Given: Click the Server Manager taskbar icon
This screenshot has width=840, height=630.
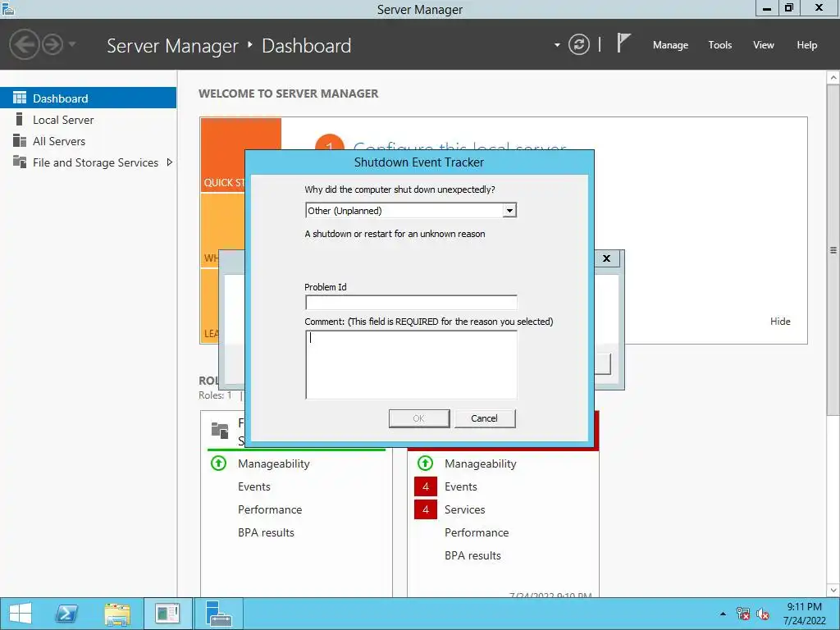Looking at the screenshot, I should [218, 614].
